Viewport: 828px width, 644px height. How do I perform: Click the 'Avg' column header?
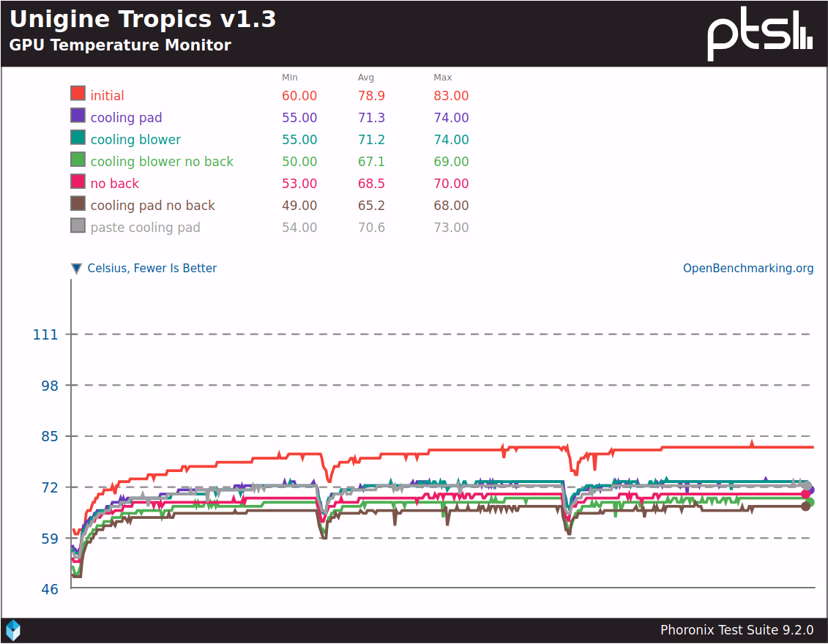point(365,78)
